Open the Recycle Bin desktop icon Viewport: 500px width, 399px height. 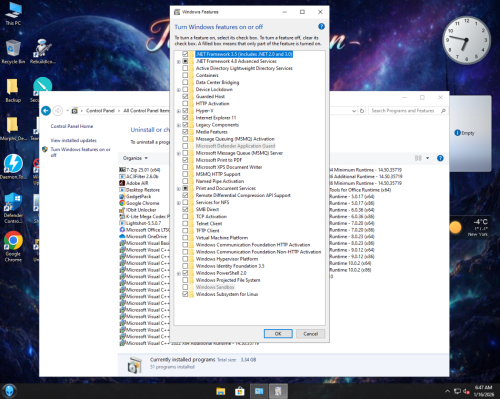tap(13, 52)
